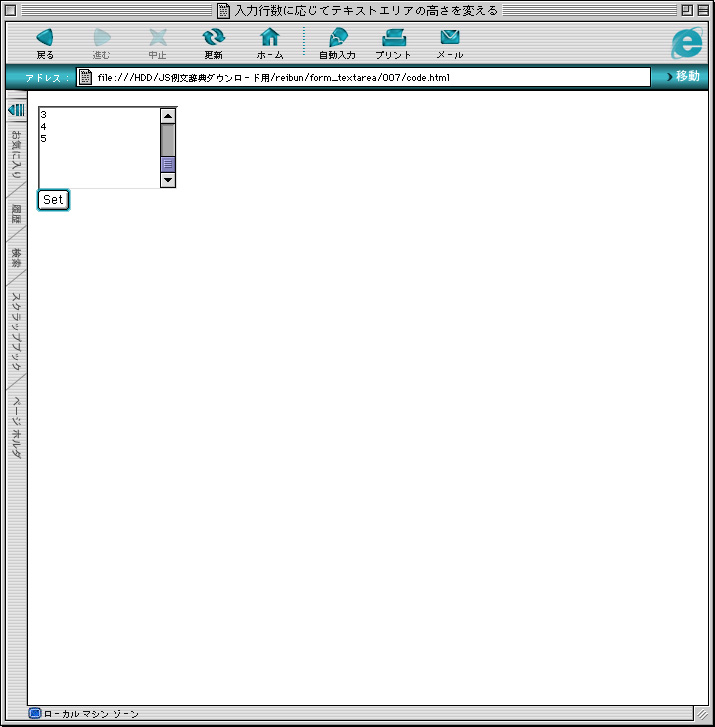
Task: Open the ホーム home page
Action: pos(270,44)
